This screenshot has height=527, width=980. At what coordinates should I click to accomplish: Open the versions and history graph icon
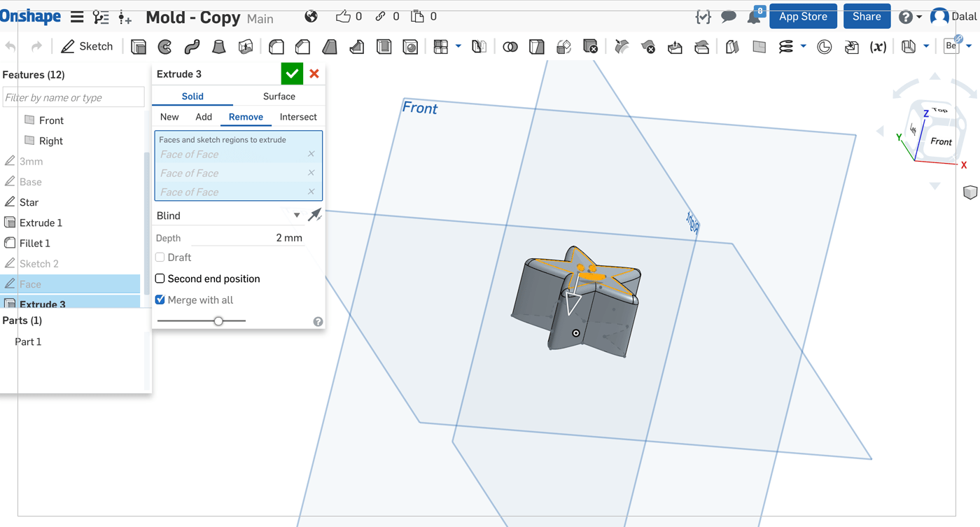coord(101,17)
